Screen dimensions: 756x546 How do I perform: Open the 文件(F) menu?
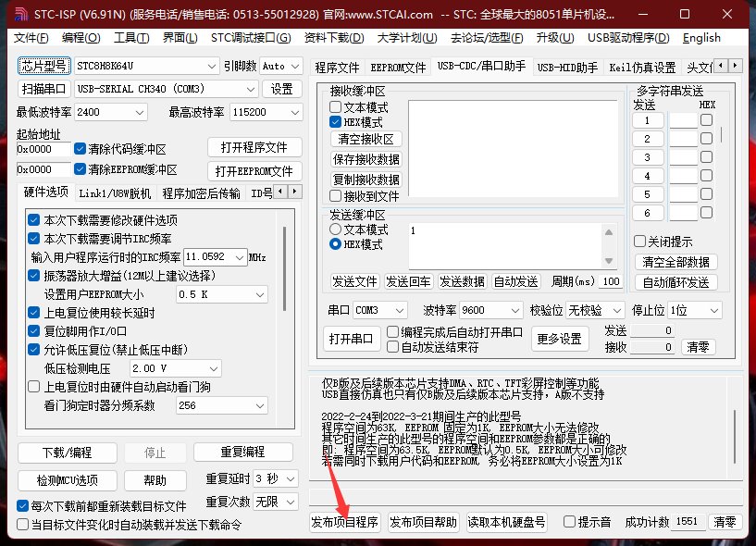click(31, 38)
